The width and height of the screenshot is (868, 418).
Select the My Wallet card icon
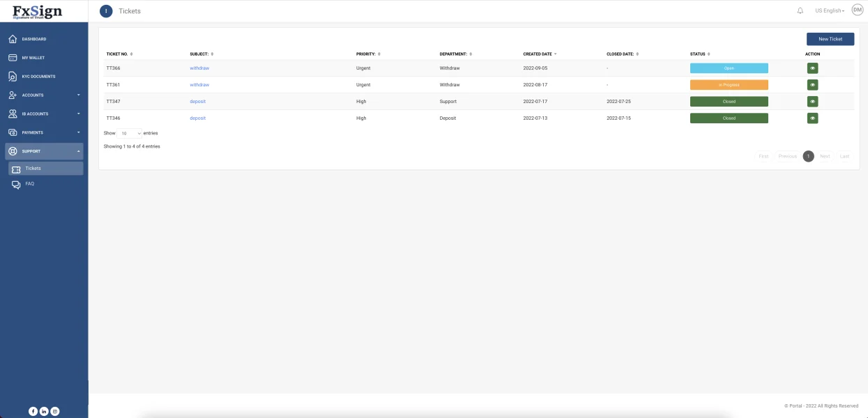(13, 58)
